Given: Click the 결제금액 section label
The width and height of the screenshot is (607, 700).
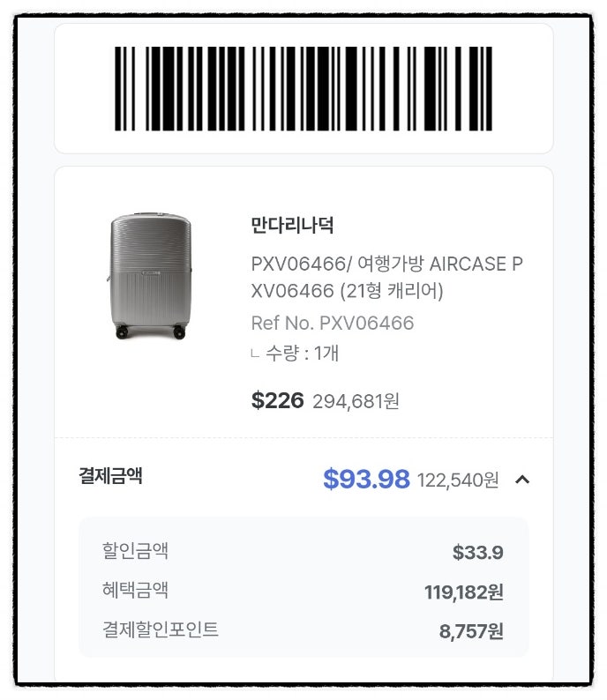Looking at the screenshot, I should tap(110, 477).
